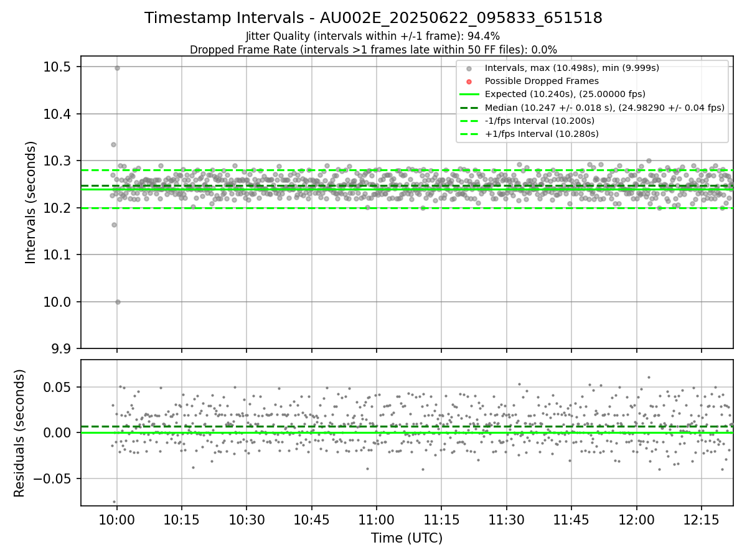Click the 'Residuals (seconds)' y-axis label
The image size is (747, 560).
coord(20,433)
